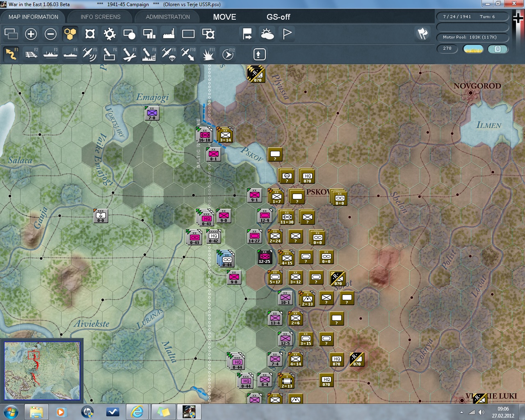The width and height of the screenshot is (525, 420).
Task: Select Rail mode (F2) icon
Action: pyautogui.click(x=31, y=54)
